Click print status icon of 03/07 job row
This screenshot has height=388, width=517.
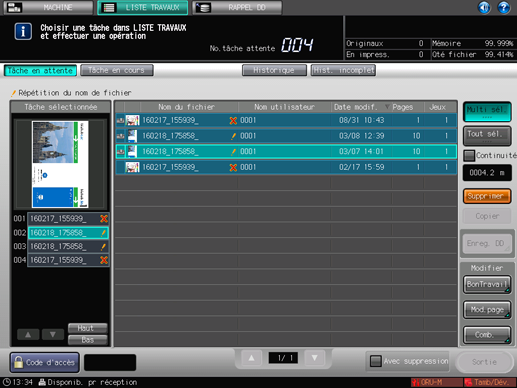(x=120, y=152)
